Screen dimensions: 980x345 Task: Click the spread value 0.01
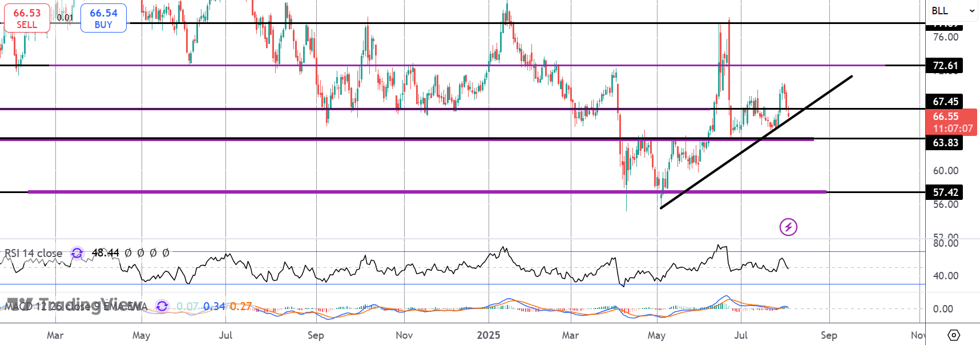pyautogui.click(x=65, y=18)
